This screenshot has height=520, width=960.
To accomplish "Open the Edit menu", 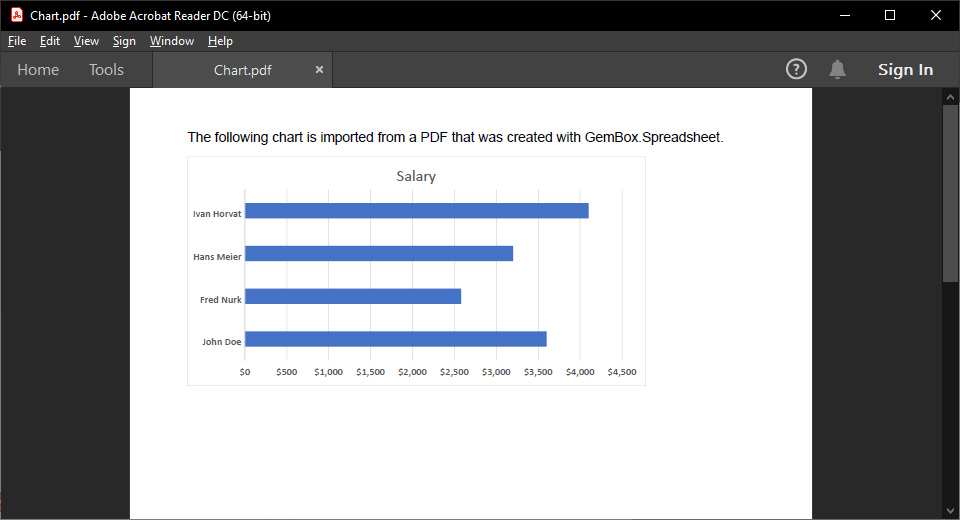I will coord(50,41).
